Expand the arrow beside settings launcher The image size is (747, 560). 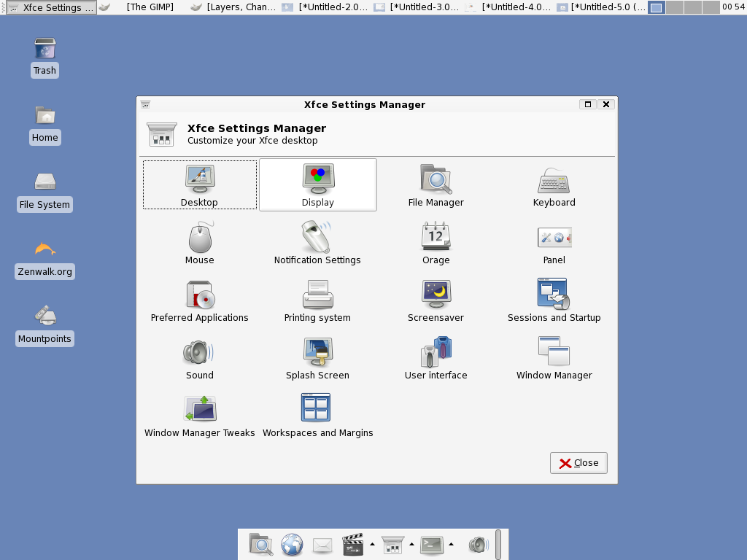[x=411, y=544]
